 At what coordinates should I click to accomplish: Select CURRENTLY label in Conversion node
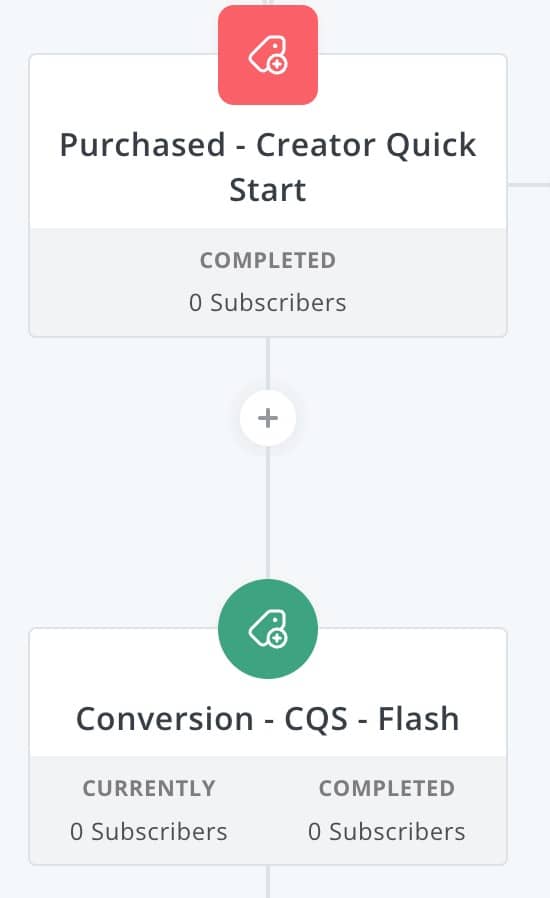pyautogui.click(x=149, y=789)
